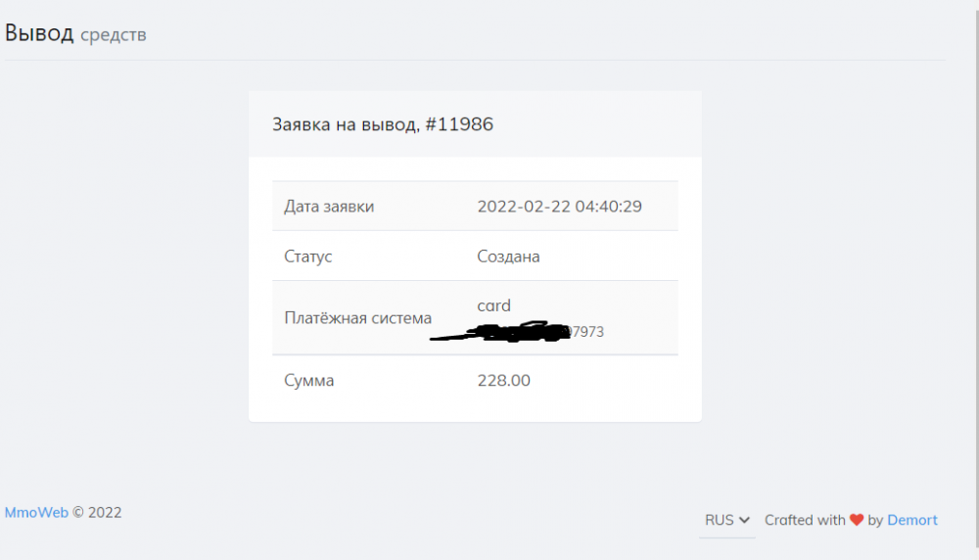Click the © 2022 copyright text
979x560 pixels.
[98, 512]
